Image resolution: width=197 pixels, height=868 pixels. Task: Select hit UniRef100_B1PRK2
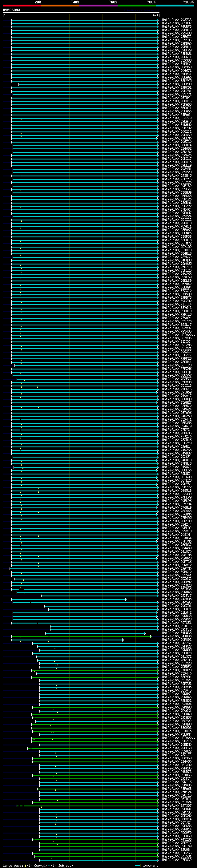coord(176,64)
